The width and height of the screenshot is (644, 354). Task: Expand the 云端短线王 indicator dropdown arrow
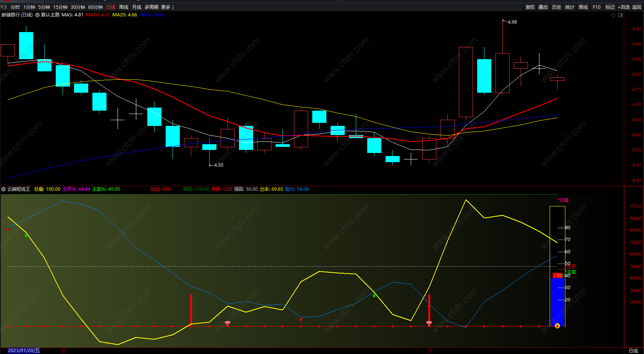coord(3,189)
